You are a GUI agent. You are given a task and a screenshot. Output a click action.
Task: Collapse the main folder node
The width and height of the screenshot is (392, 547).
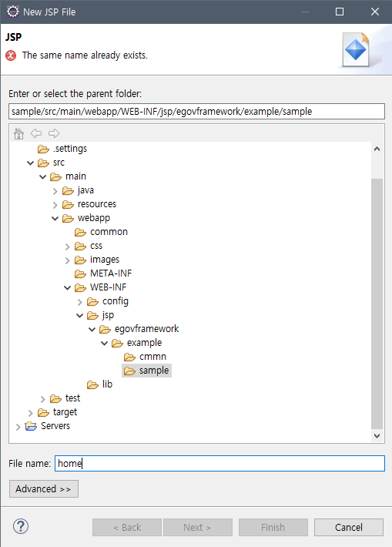coord(43,177)
